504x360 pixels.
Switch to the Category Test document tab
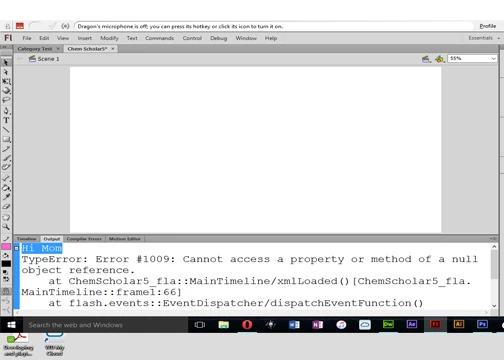tap(35, 49)
